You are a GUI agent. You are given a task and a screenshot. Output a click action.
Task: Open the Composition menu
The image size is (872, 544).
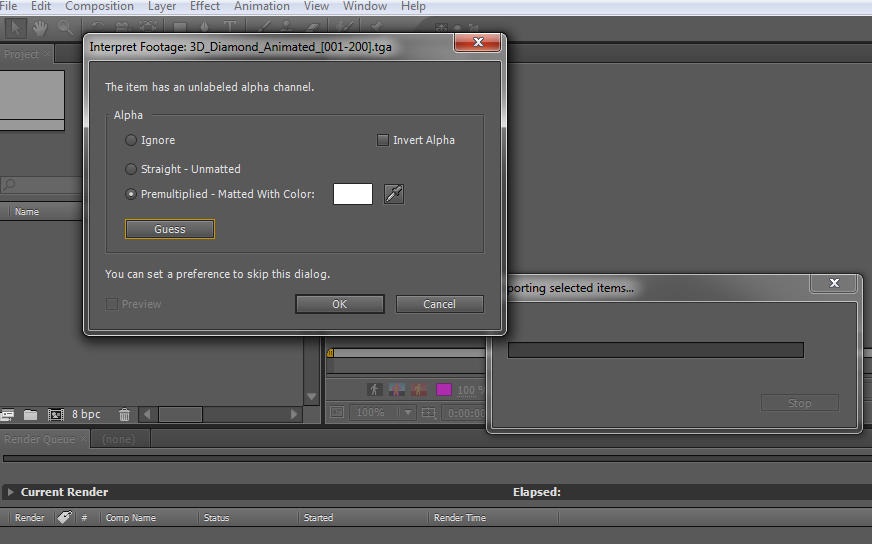(100, 6)
